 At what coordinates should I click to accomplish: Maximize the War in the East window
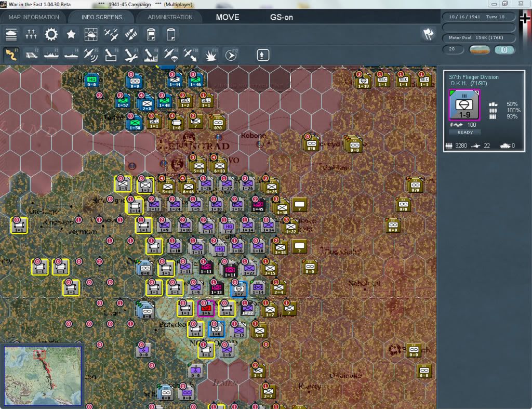tap(504, 4)
